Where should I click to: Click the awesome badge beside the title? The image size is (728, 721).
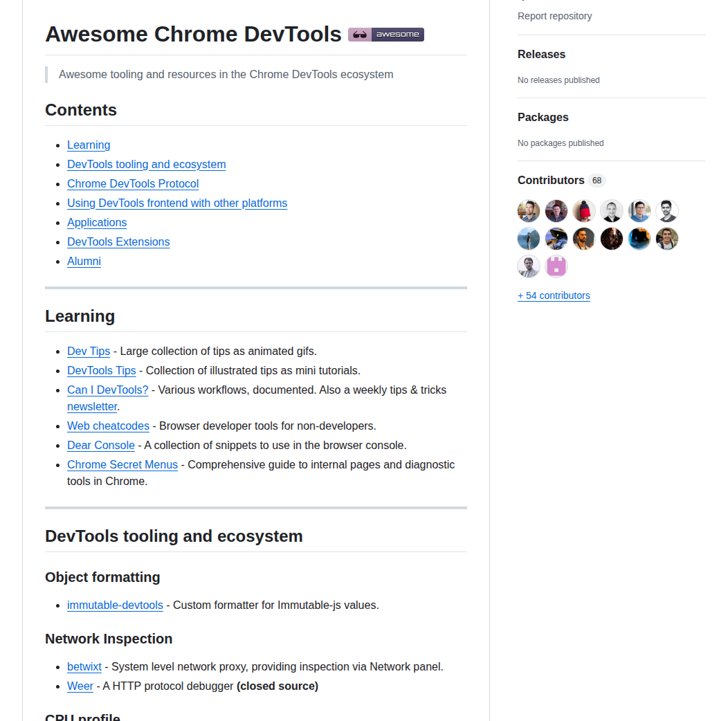tap(385, 34)
